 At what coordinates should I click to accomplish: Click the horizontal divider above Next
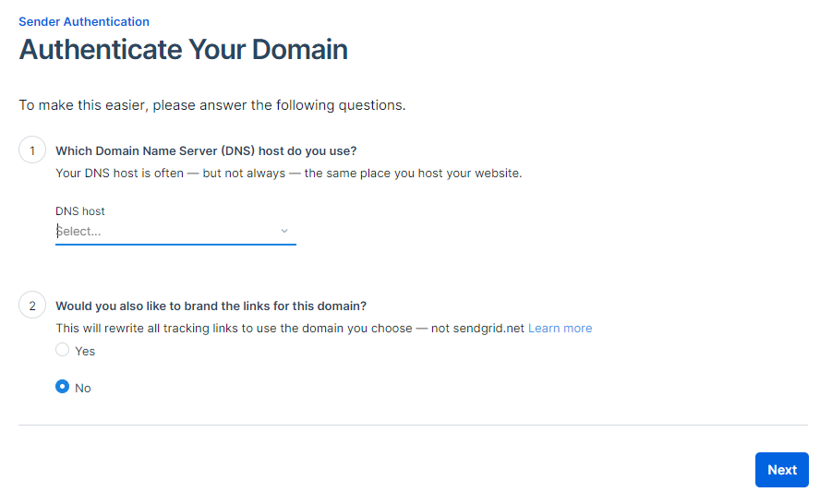click(x=413, y=425)
